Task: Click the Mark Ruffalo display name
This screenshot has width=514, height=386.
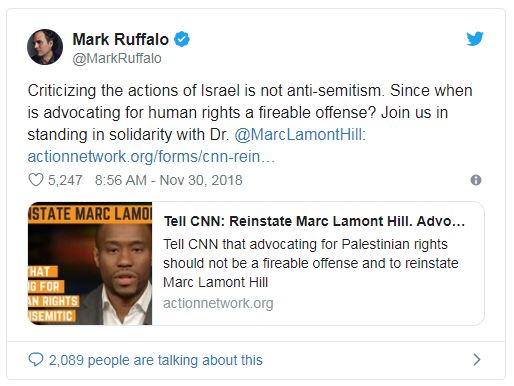Action: (121, 39)
